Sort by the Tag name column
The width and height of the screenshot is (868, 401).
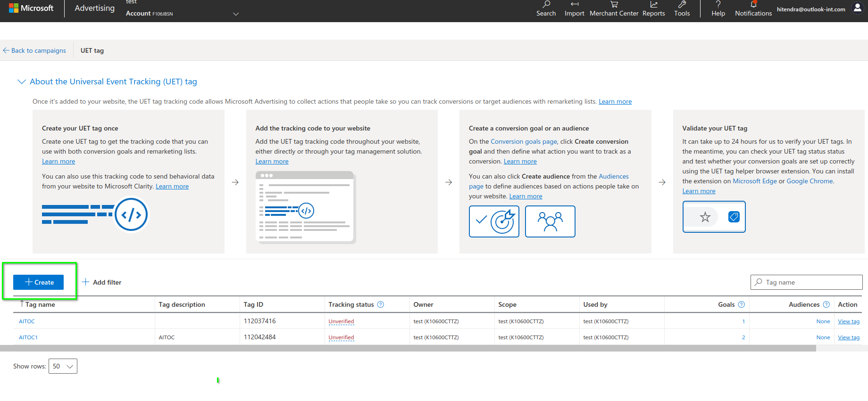40,304
